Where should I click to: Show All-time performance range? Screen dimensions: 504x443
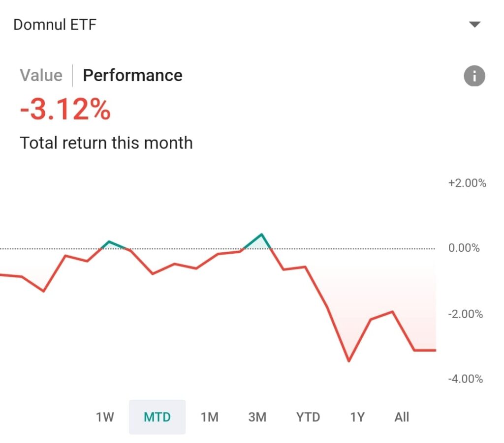point(402,417)
